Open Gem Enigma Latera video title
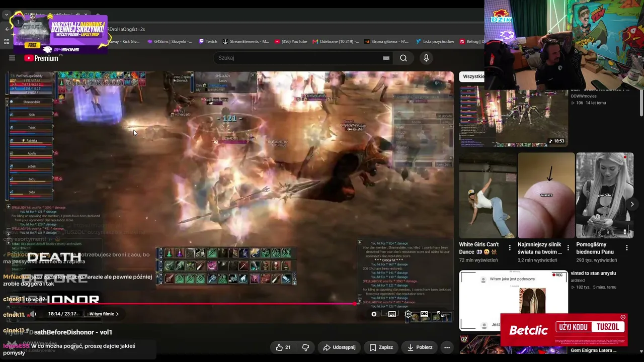The image size is (644, 362). pos(593,350)
